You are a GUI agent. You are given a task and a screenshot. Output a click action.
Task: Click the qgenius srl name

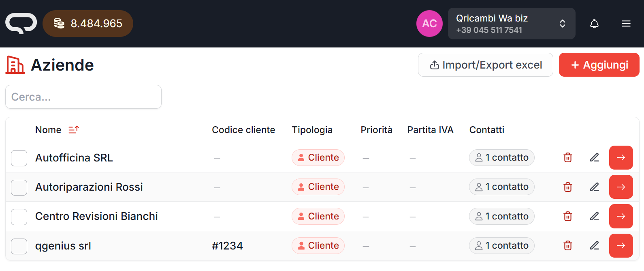coord(63,246)
